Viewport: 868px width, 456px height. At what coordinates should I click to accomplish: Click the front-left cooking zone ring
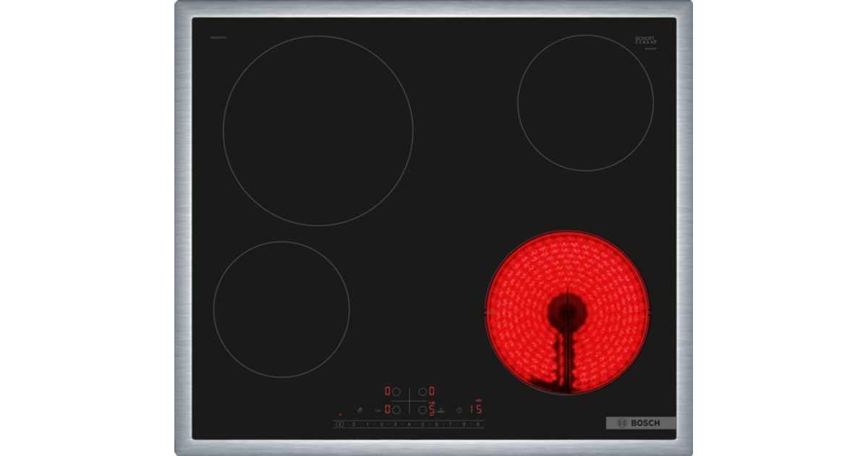coord(281,309)
